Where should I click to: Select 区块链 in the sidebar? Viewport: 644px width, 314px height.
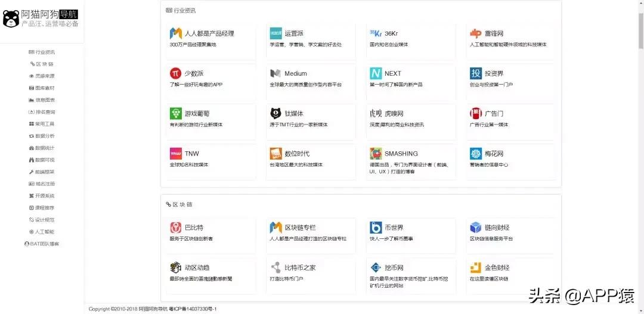[x=42, y=64]
